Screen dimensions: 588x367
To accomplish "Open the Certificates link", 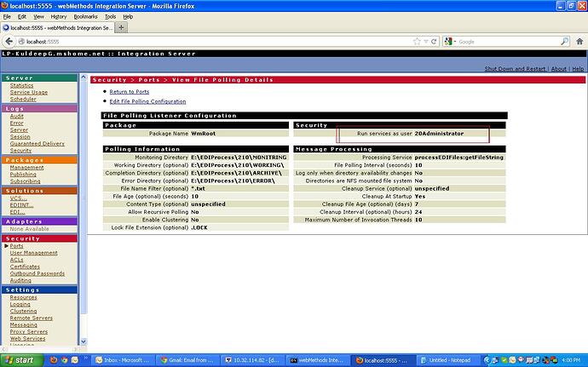I will coord(25,267).
